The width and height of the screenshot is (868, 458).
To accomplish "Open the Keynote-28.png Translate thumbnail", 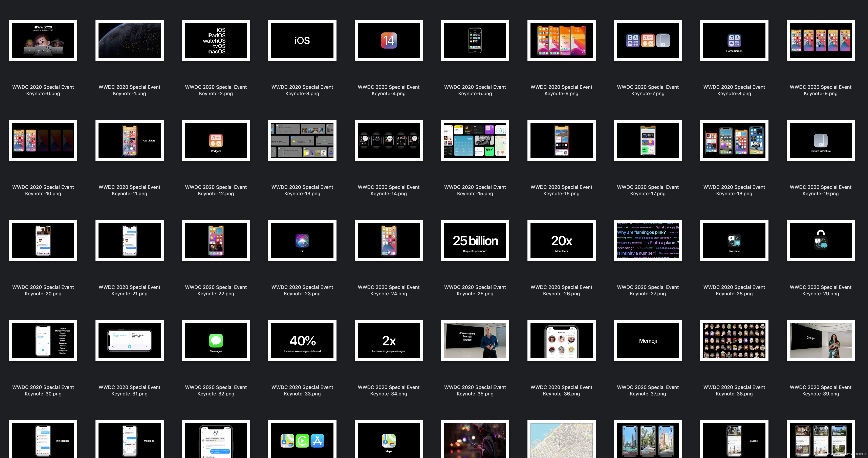I will coord(734,241).
